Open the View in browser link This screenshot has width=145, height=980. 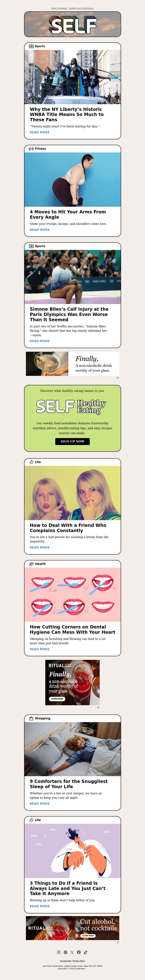point(59,8)
